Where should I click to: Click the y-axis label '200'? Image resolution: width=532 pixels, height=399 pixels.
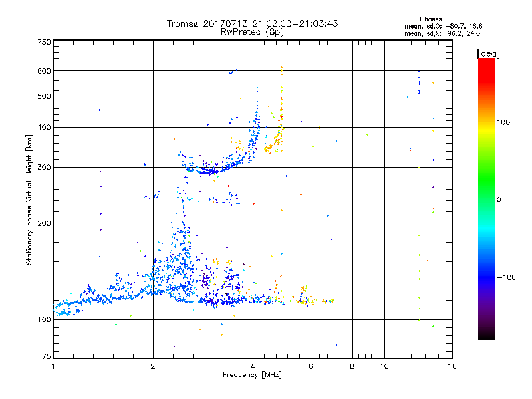pyautogui.click(x=44, y=223)
